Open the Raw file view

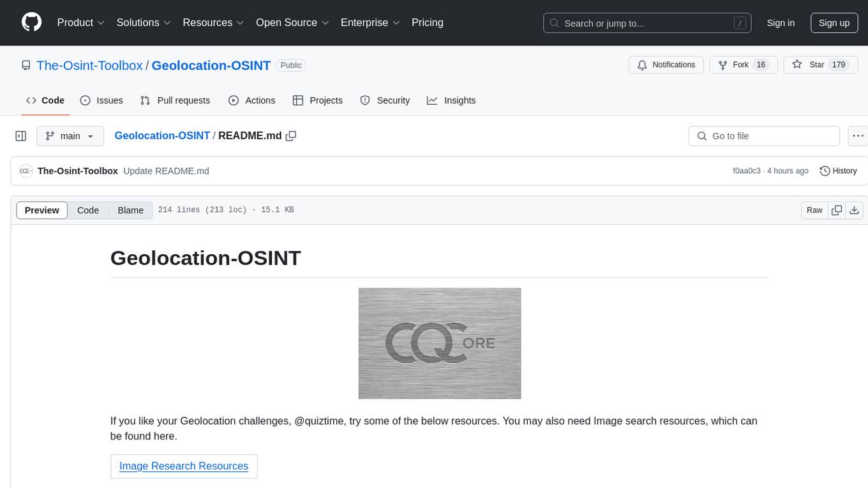[814, 210]
